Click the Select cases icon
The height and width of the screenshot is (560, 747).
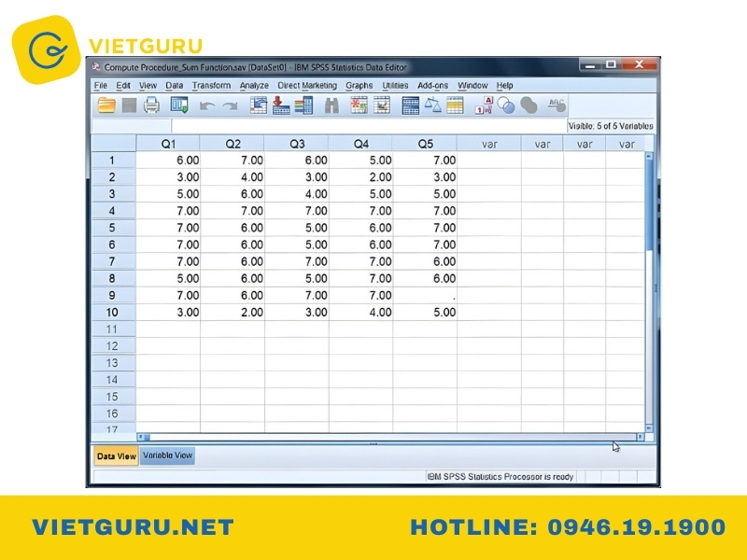(455, 105)
